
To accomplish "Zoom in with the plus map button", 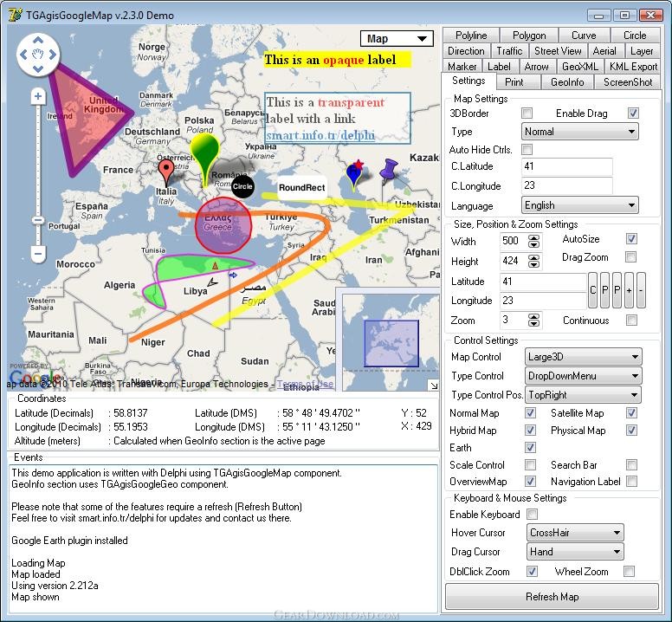I will (x=38, y=96).
